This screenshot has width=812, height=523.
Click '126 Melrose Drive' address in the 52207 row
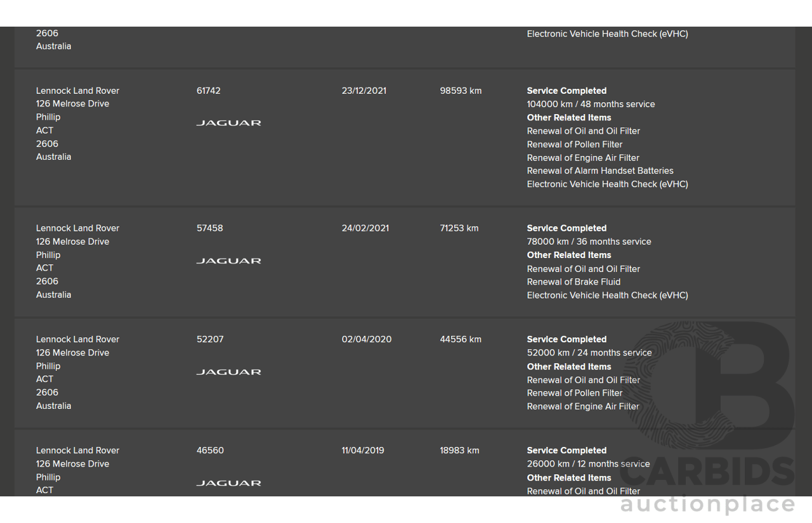(x=72, y=353)
